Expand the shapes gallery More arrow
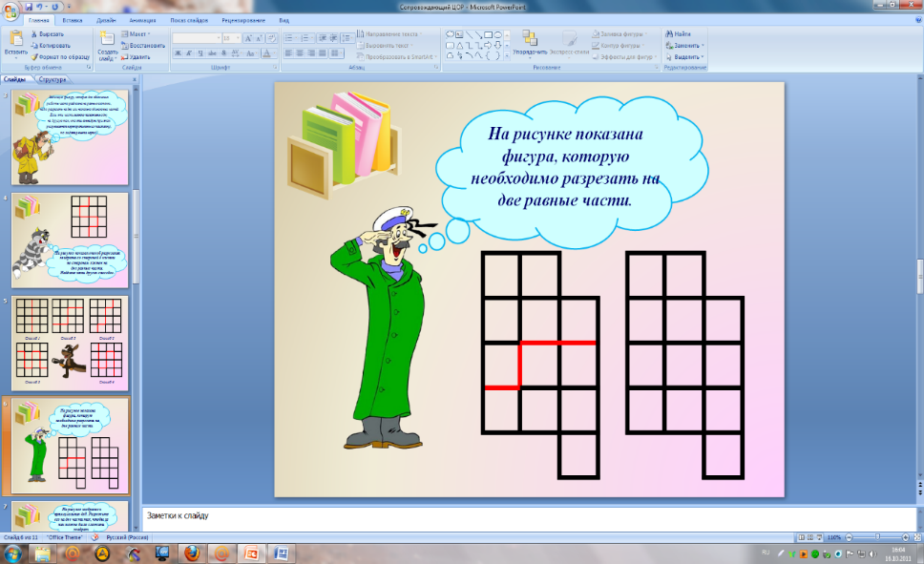 (507, 56)
